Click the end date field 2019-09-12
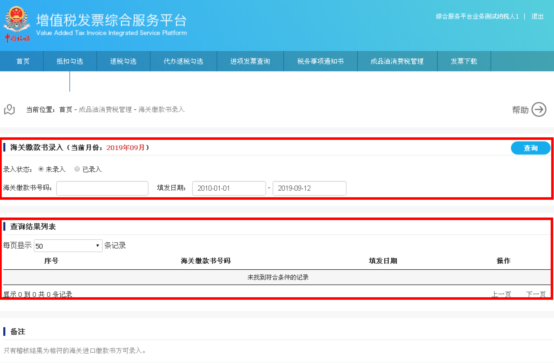The image size is (554, 363). click(x=310, y=188)
